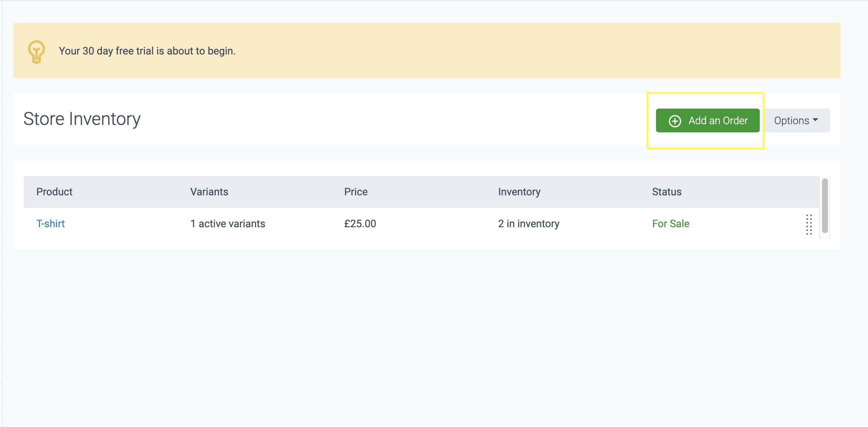Click the Status column header

click(666, 192)
